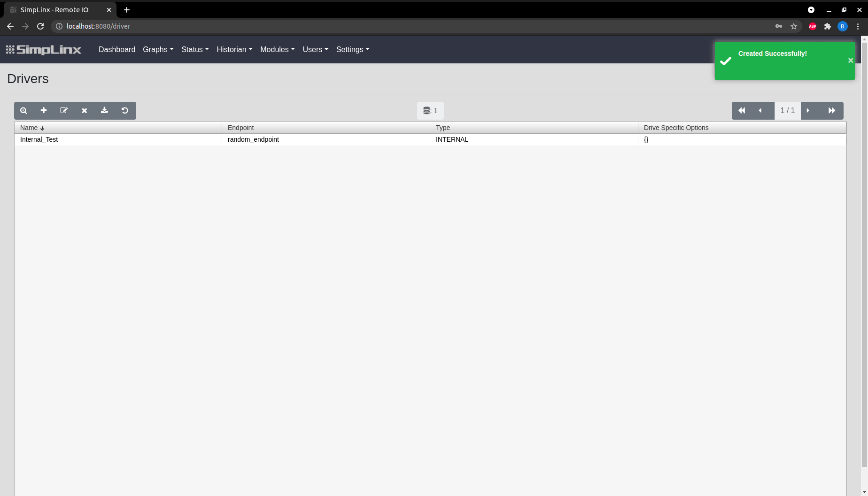Click the saved password key icon
Viewport: 868px width, 496px height.
(779, 26)
